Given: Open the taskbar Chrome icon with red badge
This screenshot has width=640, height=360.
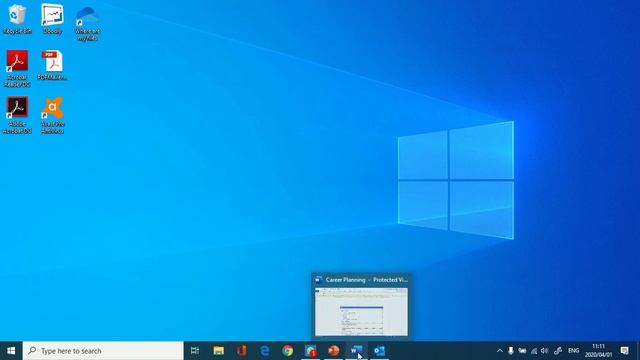Looking at the screenshot, I should pyautogui.click(x=311, y=351).
